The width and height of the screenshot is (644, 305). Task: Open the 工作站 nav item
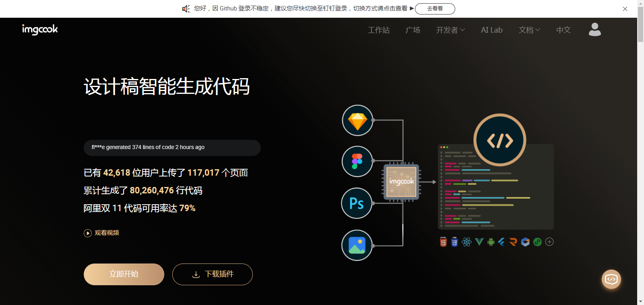pos(378,30)
